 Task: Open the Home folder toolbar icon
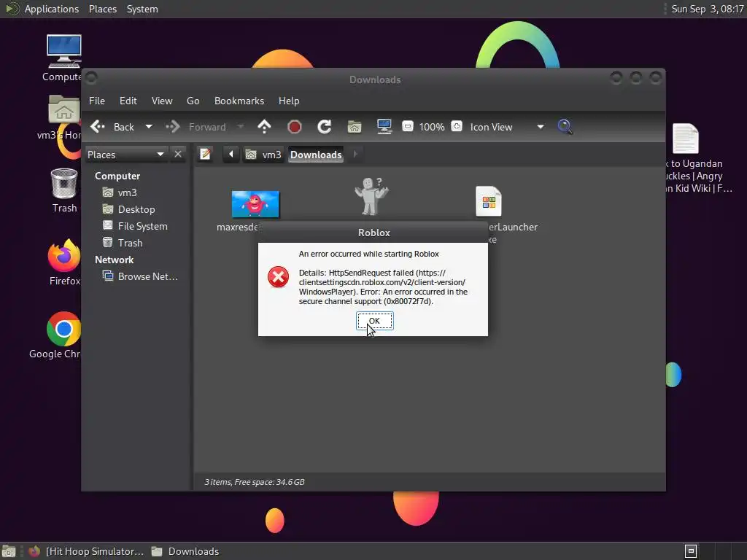click(355, 127)
